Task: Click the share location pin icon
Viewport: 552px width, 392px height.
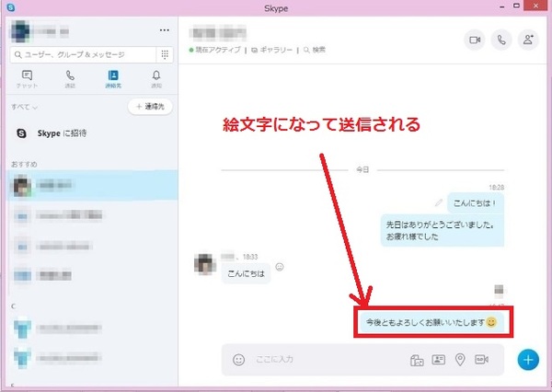Action: tap(459, 360)
